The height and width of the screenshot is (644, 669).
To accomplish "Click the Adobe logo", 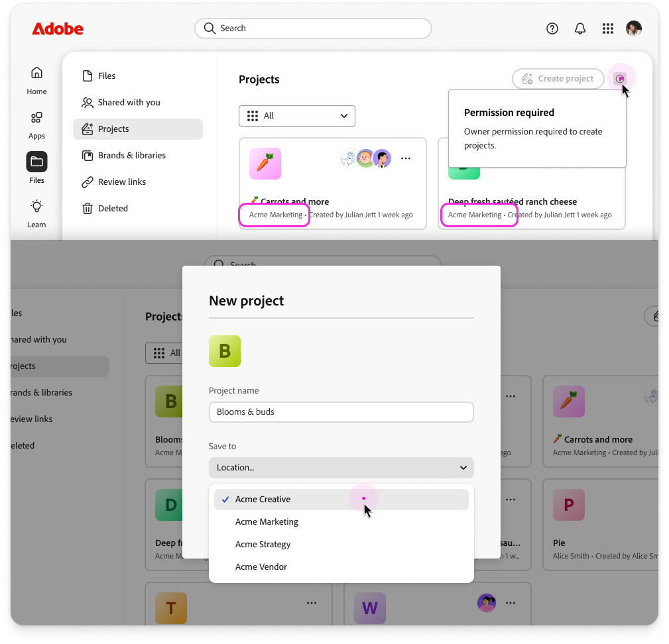I will [x=58, y=28].
